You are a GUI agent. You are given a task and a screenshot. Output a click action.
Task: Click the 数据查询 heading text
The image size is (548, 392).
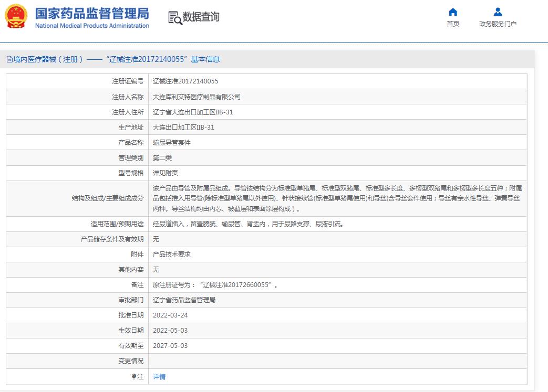pyautogui.click(x=201, y=17)
